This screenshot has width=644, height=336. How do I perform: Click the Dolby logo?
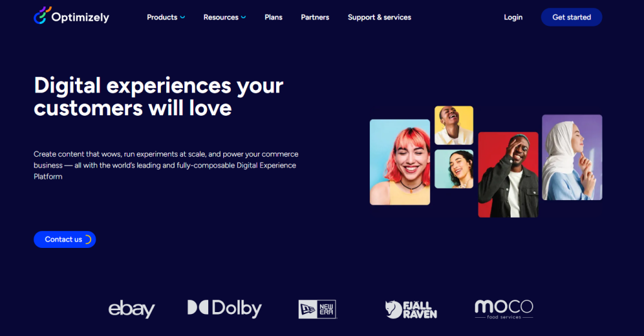click(225, 309)
